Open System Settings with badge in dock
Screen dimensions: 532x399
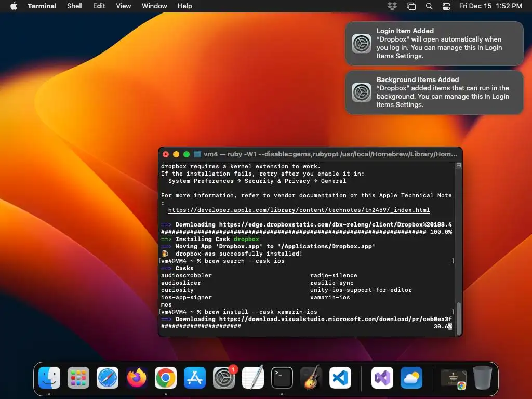224,377
